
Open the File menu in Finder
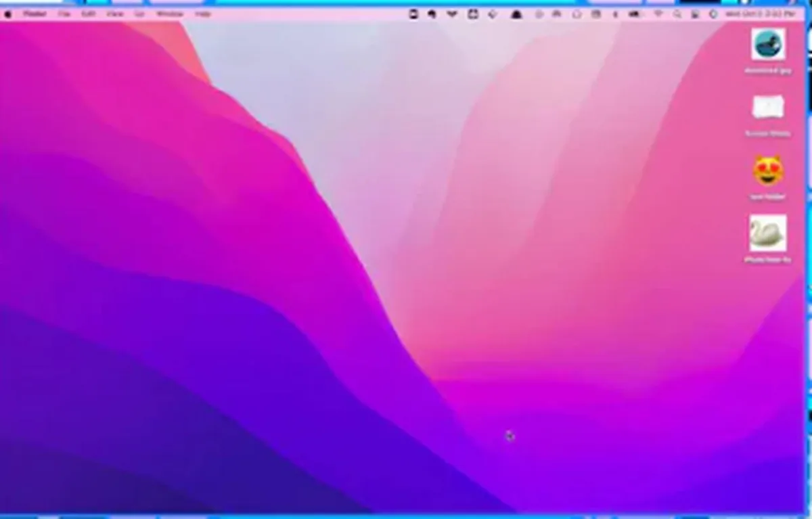tap(64, 12)
